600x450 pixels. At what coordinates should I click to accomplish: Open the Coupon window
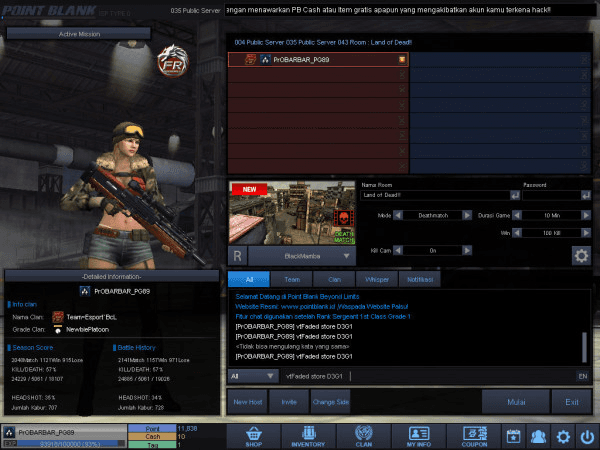coord(474,436)
